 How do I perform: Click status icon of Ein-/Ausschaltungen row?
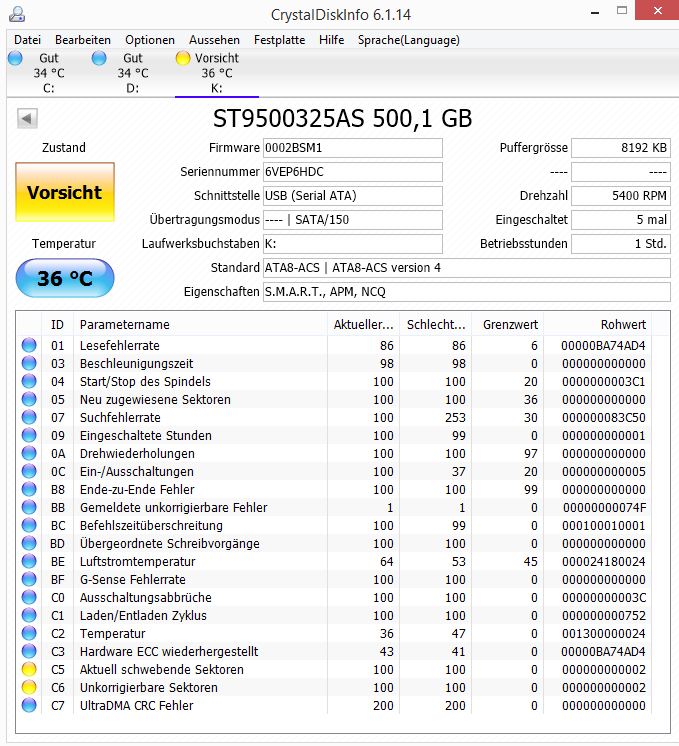[29, 471]
